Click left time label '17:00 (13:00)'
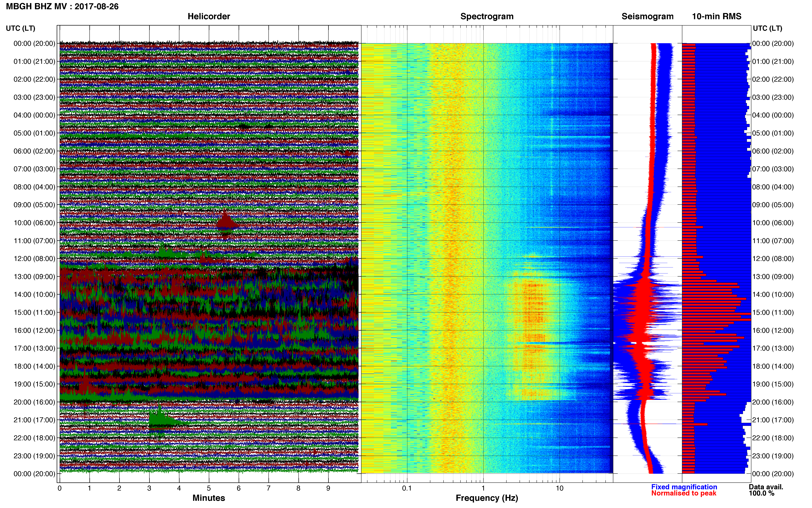 (34, 348)
